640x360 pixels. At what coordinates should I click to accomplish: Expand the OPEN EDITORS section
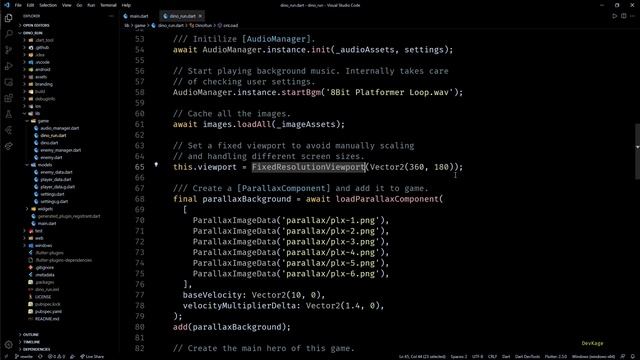click(36, 25)
